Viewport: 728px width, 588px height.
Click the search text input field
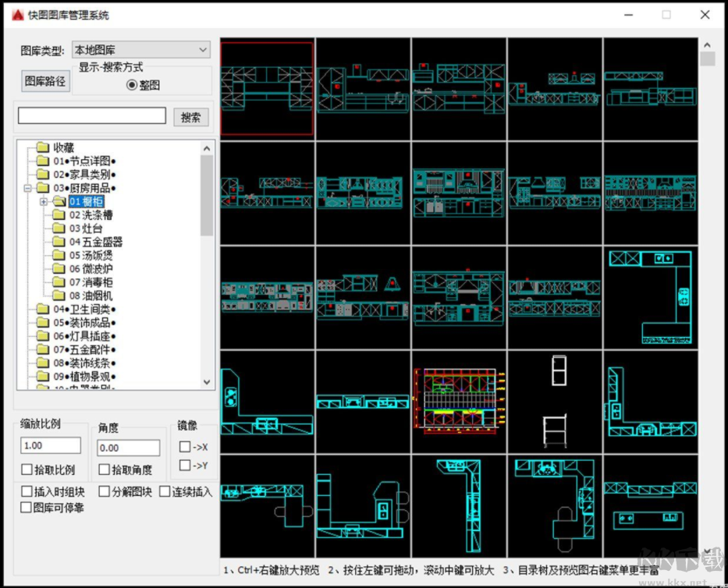click(x=91, y=116)
